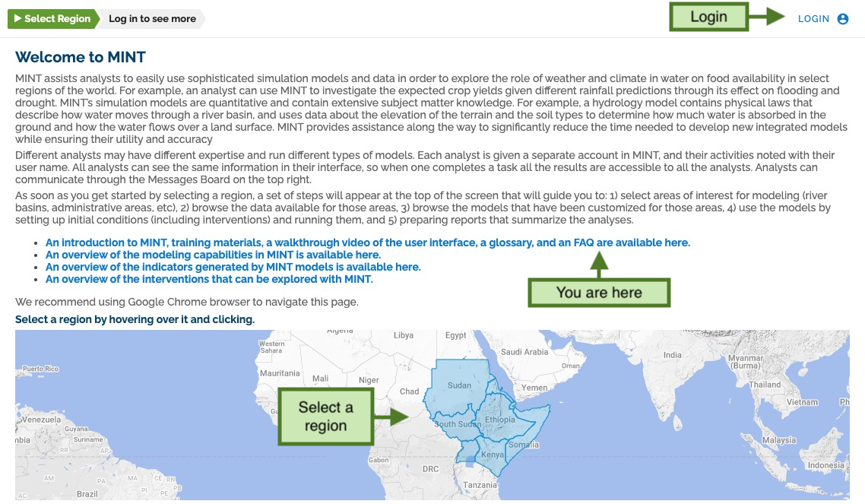
Task: Click the Brazil label on the map
Action: pos(87,493)
